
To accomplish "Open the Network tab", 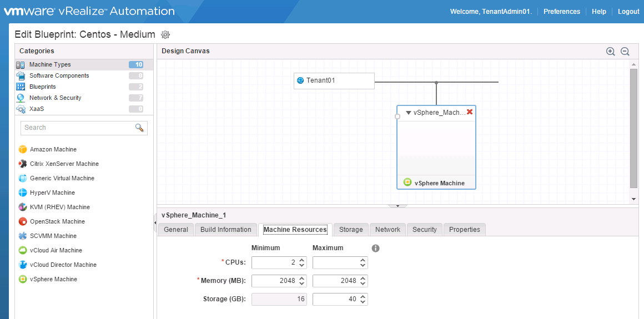I will pyautogui.click(x=388, y=230).
